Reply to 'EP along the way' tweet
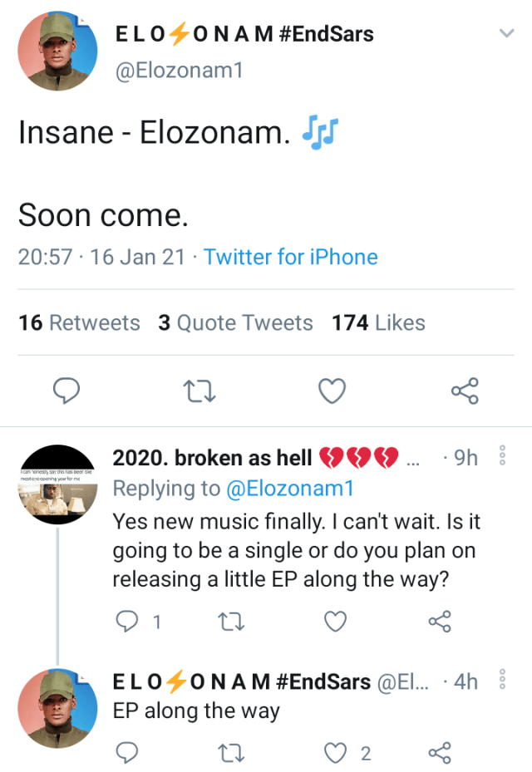The width and height of the screenshot is (532, 772). 126,753
